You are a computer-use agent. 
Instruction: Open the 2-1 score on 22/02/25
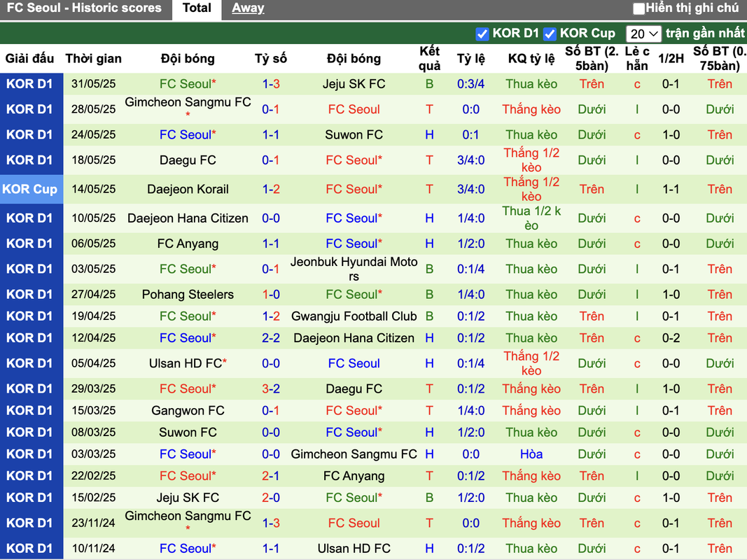tap(271, 476)
